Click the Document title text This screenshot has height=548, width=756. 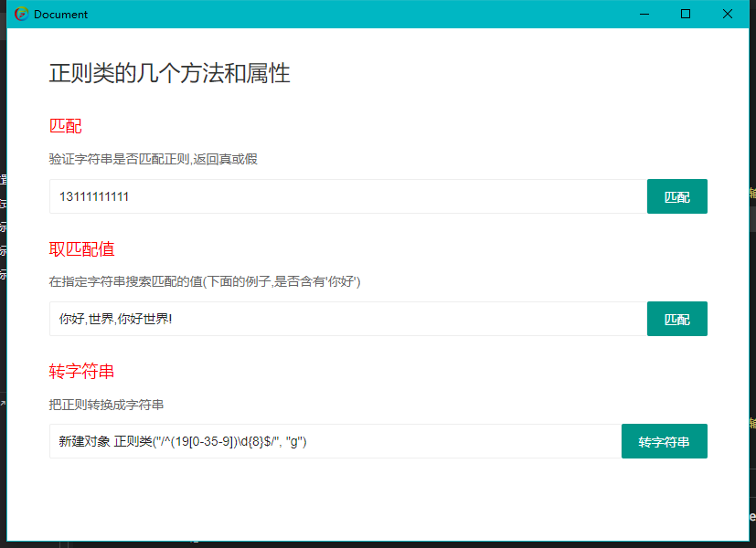(60, 15)
